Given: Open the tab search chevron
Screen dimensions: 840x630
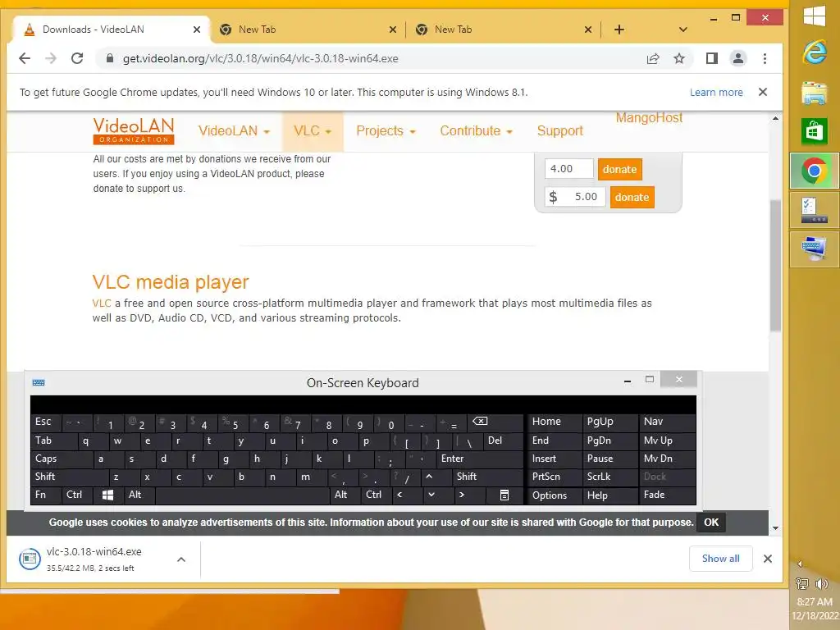Looking at the screenshot, I should 682,30.
